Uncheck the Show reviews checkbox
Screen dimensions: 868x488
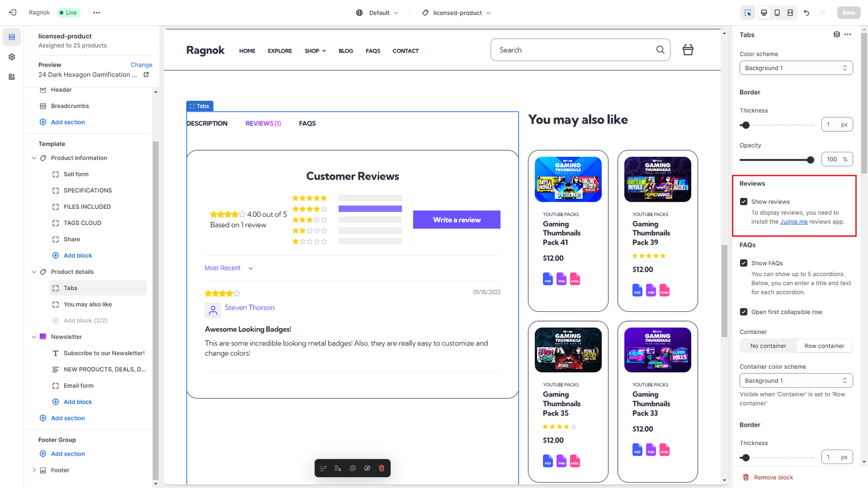744,202
